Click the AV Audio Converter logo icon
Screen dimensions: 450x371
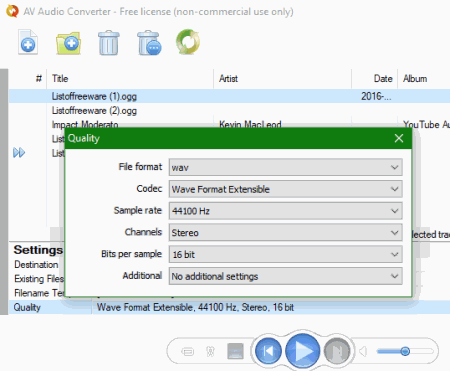tap(12, 11)
